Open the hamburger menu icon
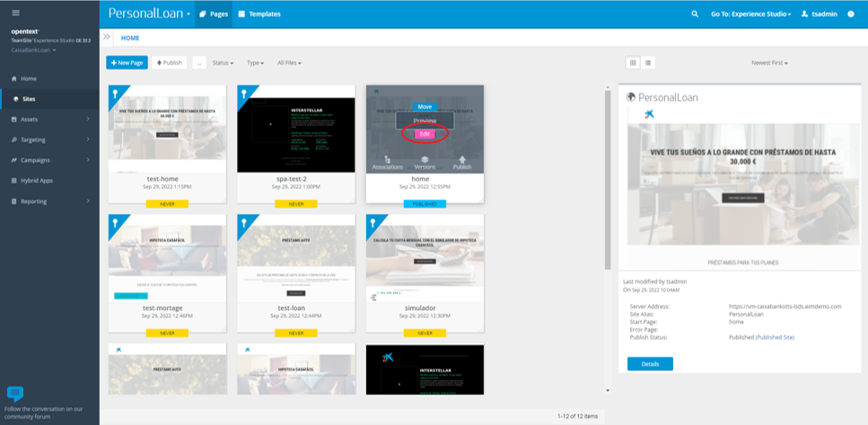 (15, 13)
